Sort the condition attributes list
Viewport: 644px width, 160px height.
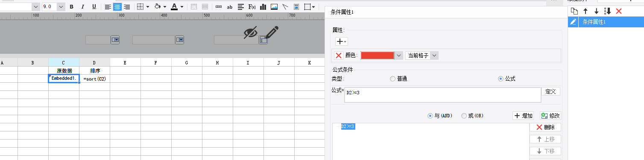click(608, 11)
